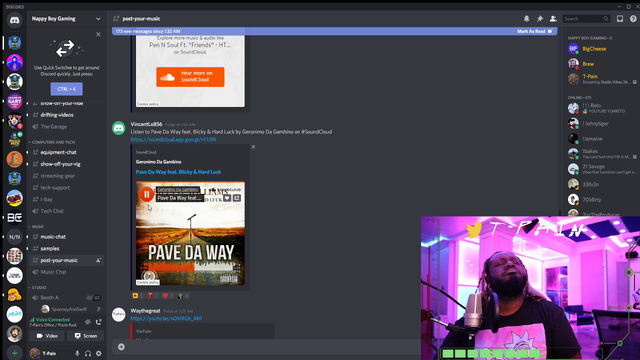640x360 pixels.
Task: Seek in SoundCloud waveform
Action: (191, 267)
